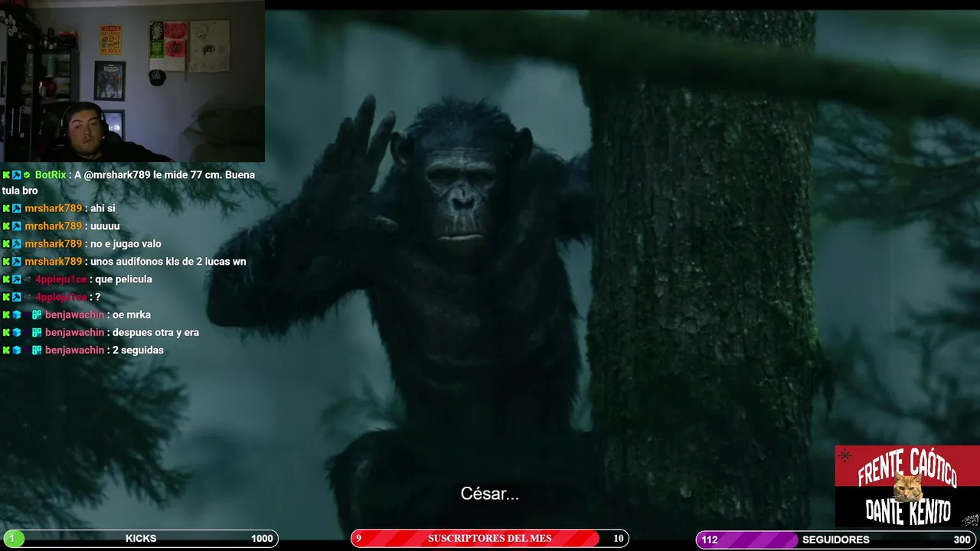The width and height of the screenshot is (980, 551).
Task: Click the SUSCRIPTORES DEL MES progress bar
Action: point(490,539)
